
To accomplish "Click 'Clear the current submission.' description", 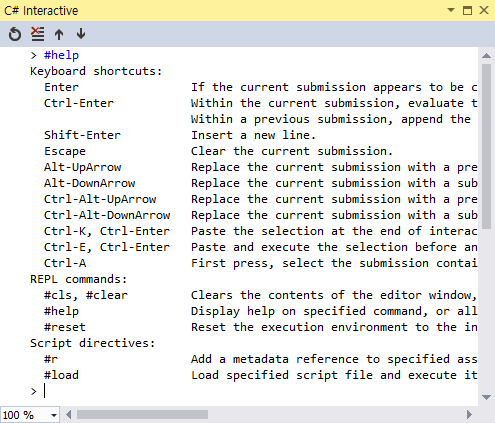I will pos(292,151).
